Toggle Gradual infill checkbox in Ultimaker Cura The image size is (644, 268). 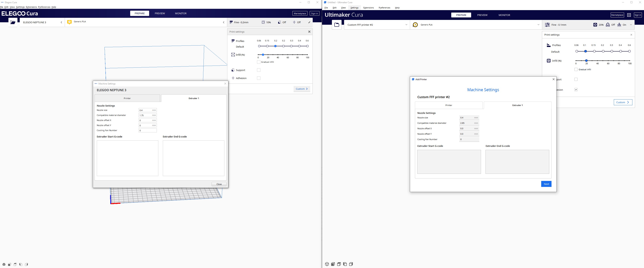click(576, 69)
